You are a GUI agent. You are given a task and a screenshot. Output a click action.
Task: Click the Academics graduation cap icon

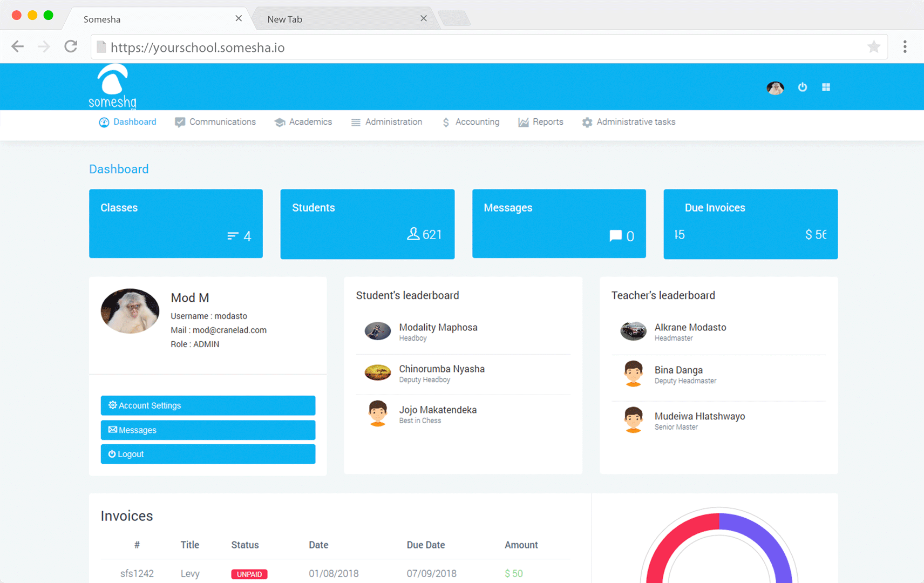[x=280, y=123]
